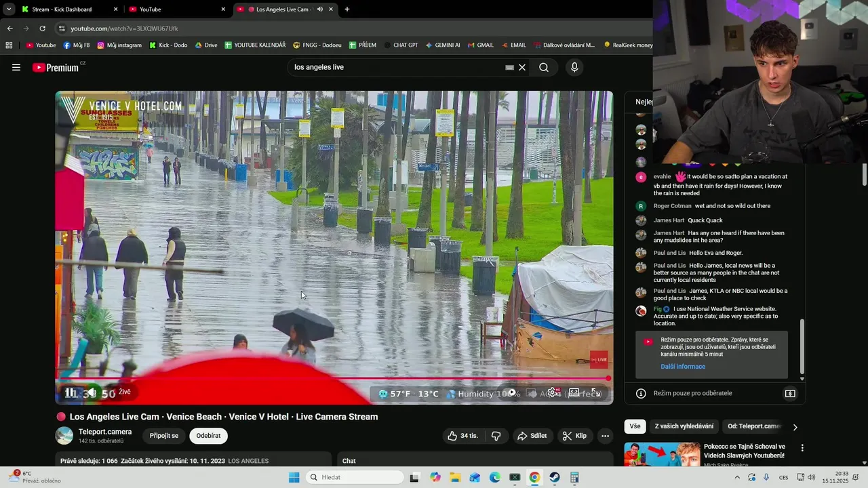Open Drive bookmark
This screenshot has width=868, height=488.
click(x=206, y=45)
